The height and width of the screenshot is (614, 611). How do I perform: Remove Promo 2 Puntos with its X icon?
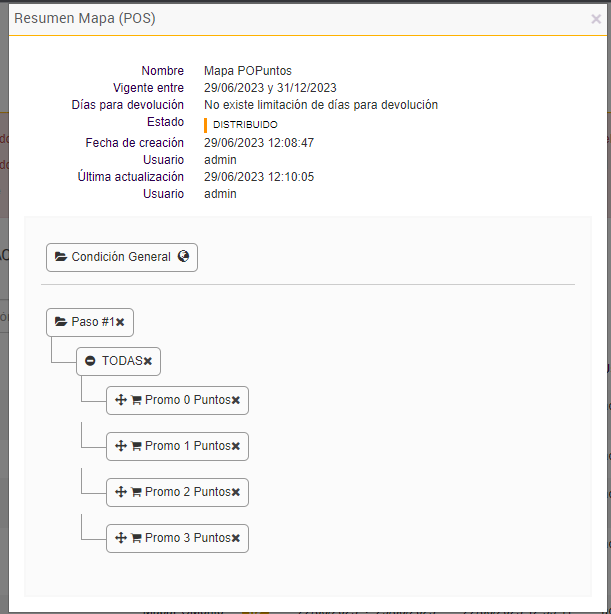point(236,492)
